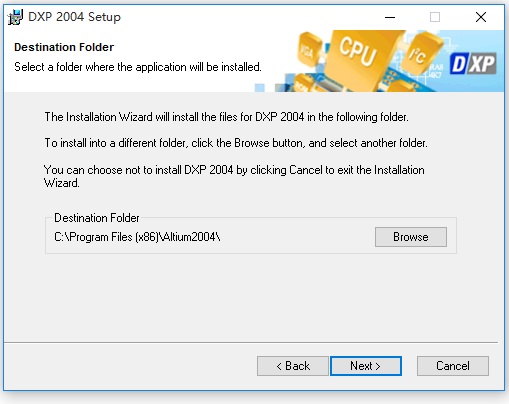Click the bold Destination Folder heading
The height and width of the screenshot is (404, 509).
(x=64, y=47)
